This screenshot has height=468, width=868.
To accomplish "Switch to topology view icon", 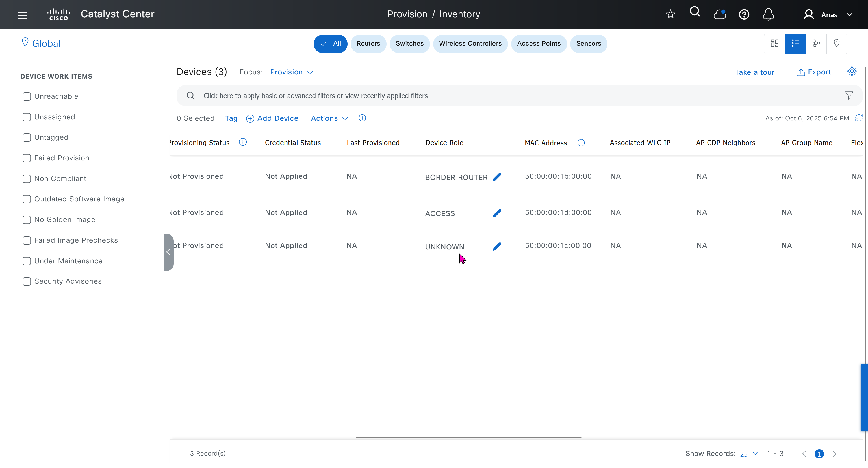I will [x=816, y=44].
